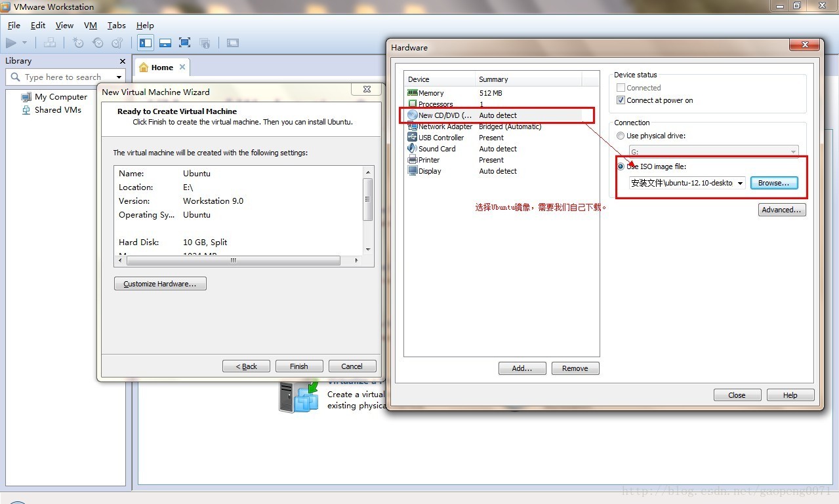Select the Network Adapter device icon
Screen dimensions: 839x504
click(x=412, y=126)
